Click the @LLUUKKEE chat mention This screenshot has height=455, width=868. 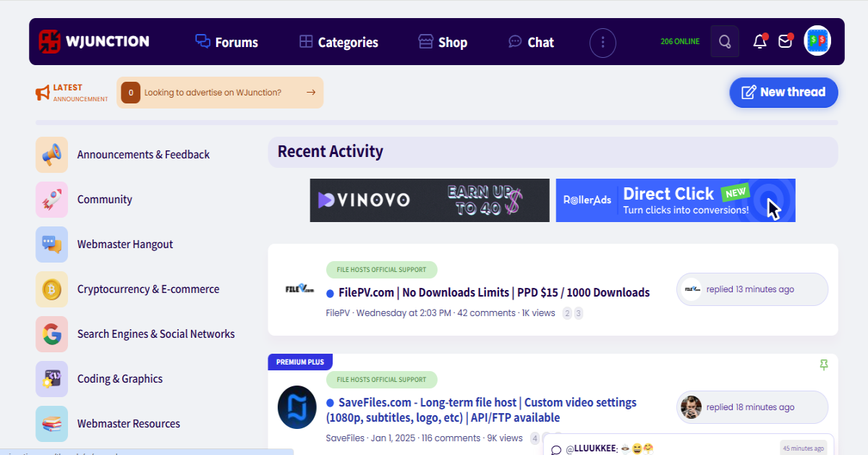(592, 449)
